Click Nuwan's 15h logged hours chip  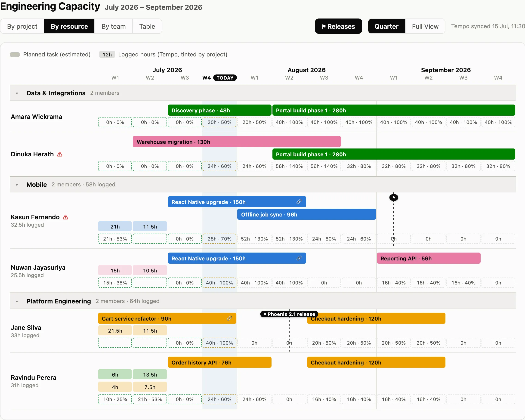[115, 270]
